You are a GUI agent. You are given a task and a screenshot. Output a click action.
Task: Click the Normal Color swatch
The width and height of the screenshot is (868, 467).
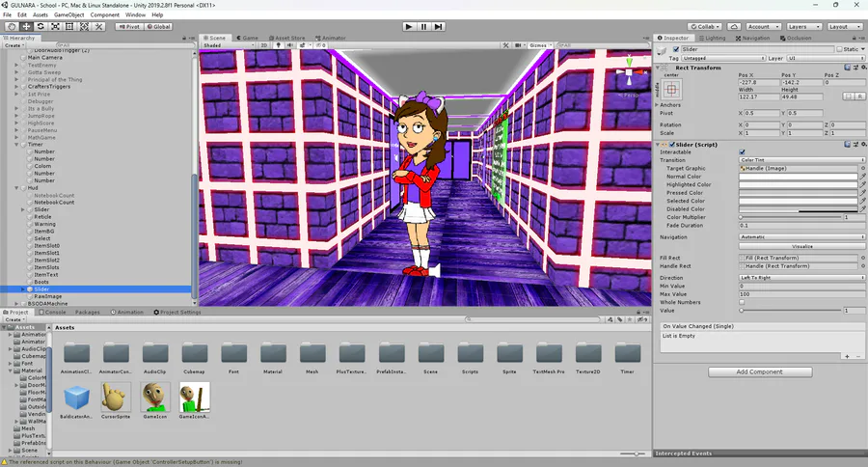point(799,177)
